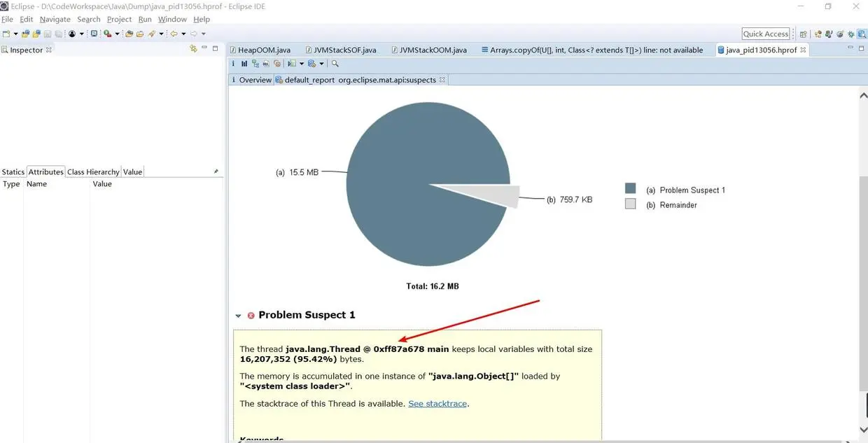
Task: Open the Search menu
Action: [x=89, y=20]
